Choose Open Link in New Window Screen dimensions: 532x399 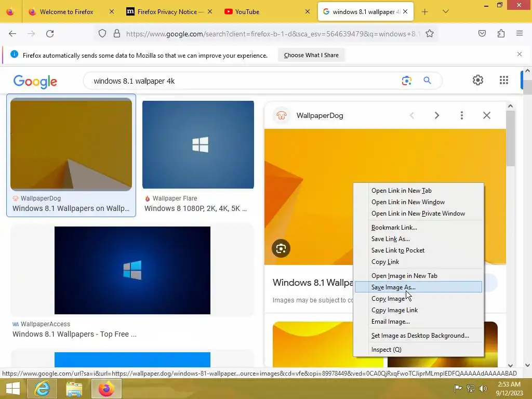[x=418, y=202]
